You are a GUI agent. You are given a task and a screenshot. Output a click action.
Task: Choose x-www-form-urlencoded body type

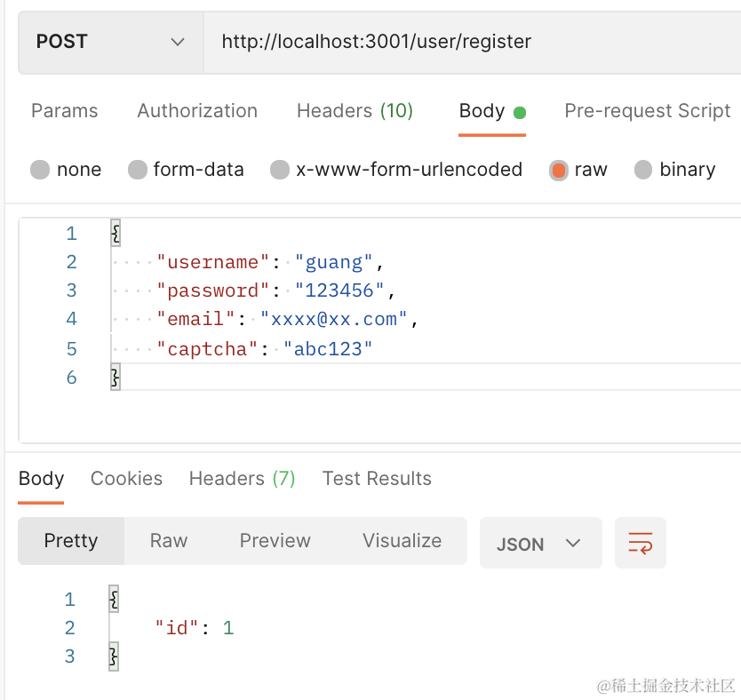(x=280, y=170)
